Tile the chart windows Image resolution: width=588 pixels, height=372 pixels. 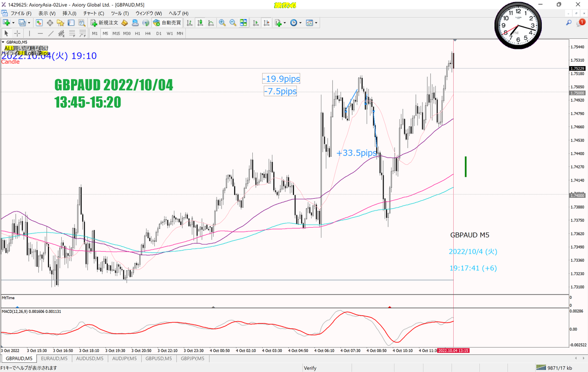point(244,23)
